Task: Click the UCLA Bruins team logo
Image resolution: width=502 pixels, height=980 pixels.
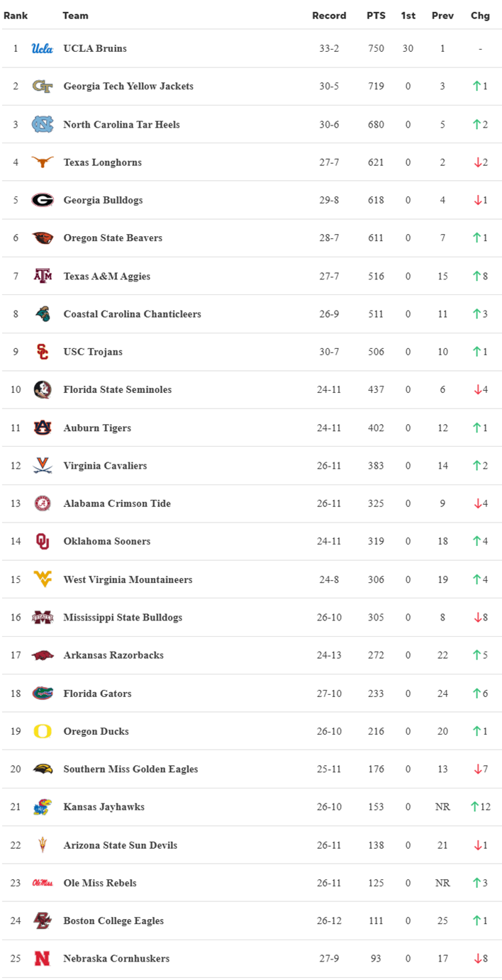Action: pos(43,49)
